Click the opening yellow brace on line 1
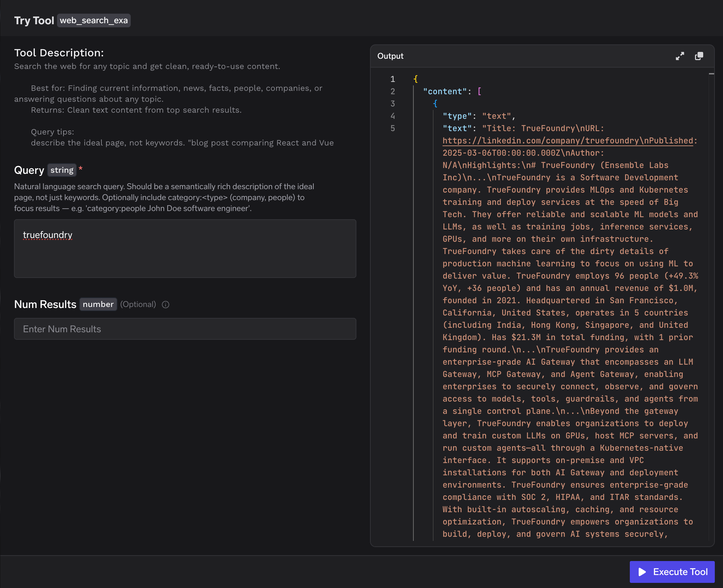Viewport: 723px width, 588px height. click(x=415, y=79)
